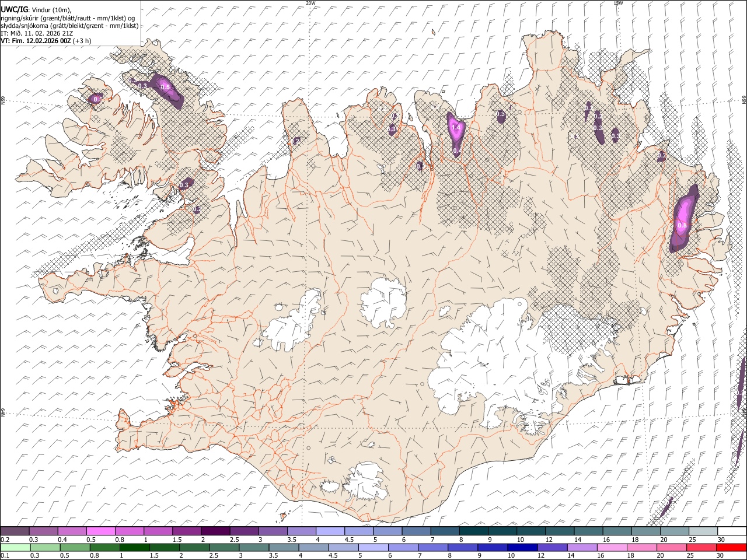Pick the lower scale swatch between 3 and 3.5

254,547
